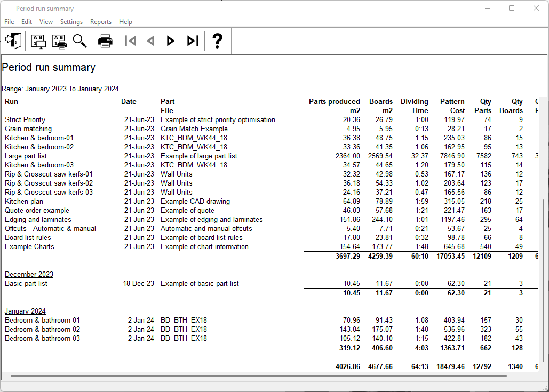The image size is (549, 392).
Task: Select the Large part list run
Action: pyautogui.click(x=26, y=156)
